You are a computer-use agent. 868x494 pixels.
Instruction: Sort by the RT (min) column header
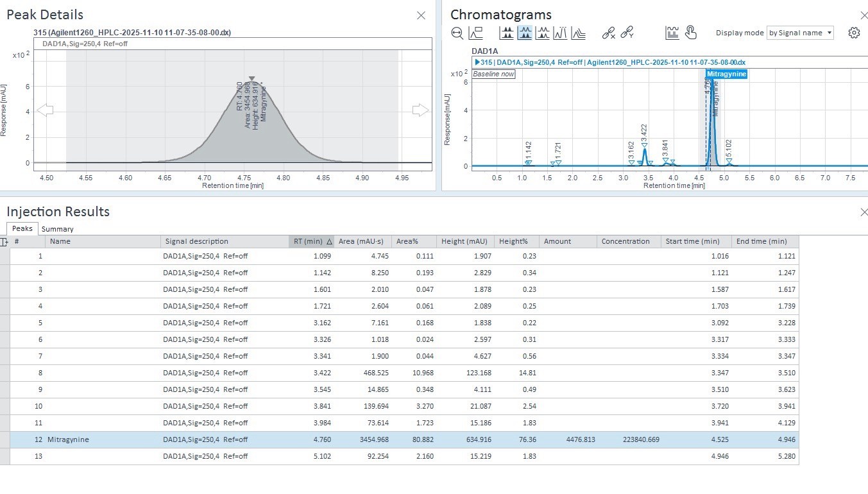click(311, 241)
